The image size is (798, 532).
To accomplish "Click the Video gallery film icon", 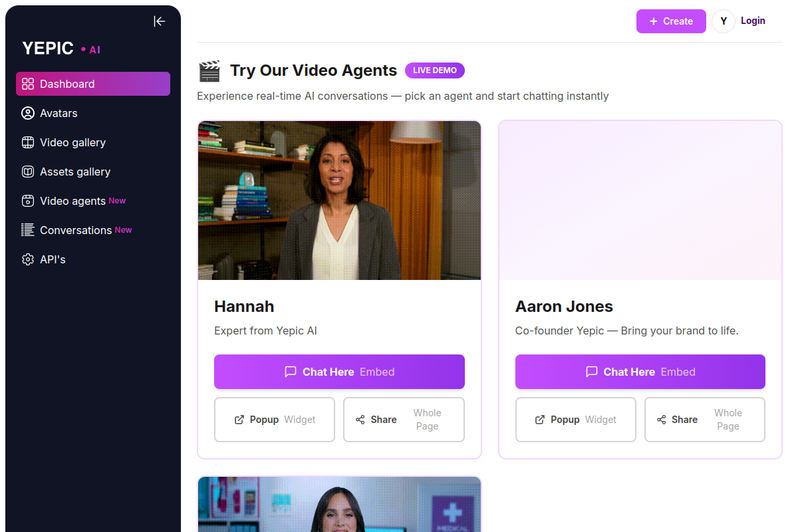I will point(28,142).
